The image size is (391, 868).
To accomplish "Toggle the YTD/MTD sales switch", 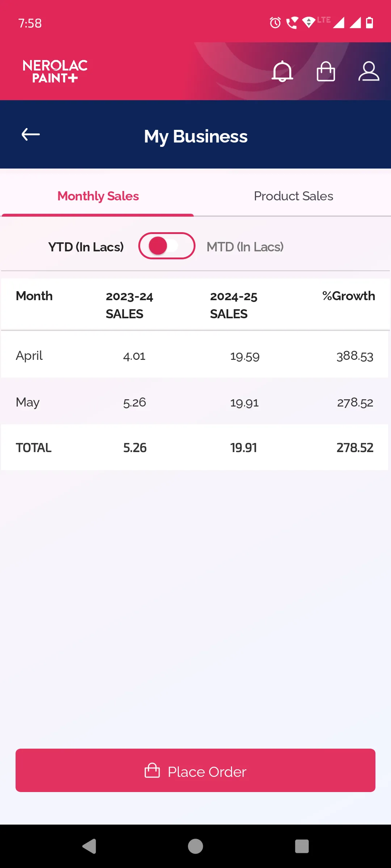I will click(167, 246).
